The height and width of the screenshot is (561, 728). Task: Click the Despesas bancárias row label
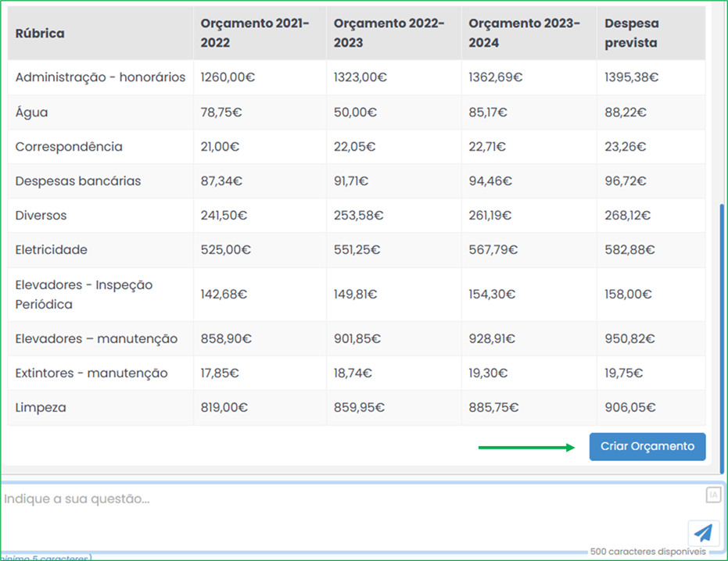click(78, 181)
